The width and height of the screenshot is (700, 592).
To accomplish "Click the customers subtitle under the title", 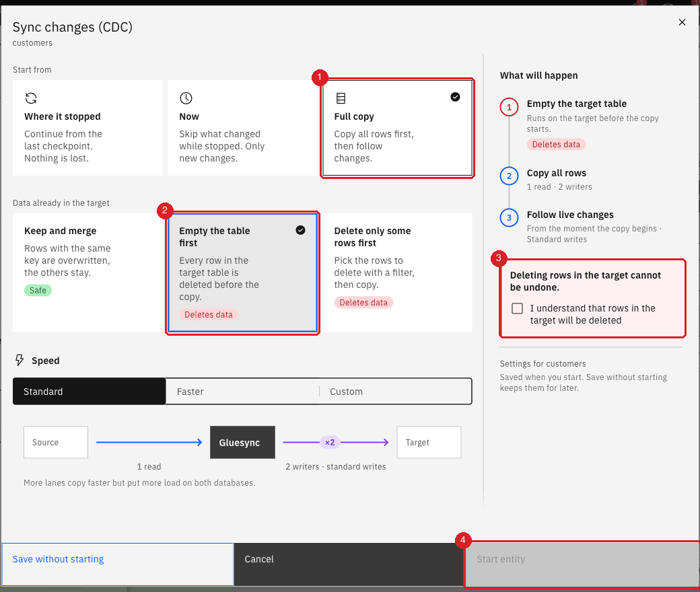I will 32,43.
